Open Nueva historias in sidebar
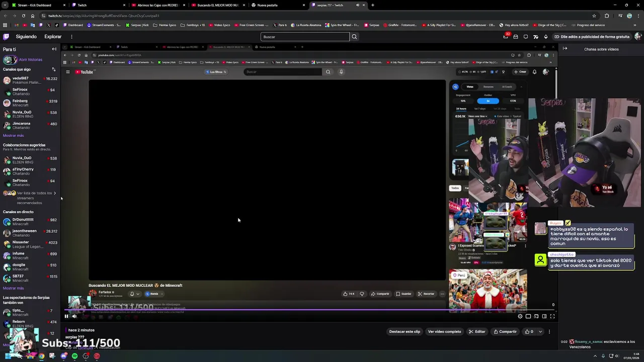The width and height of the screenshot is (644, 362). pyautogui.click(x=23, y=59)
